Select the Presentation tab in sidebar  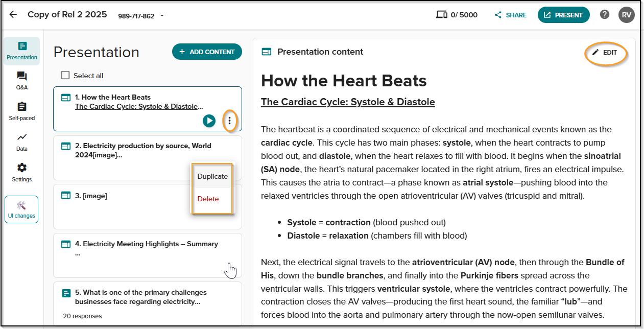click(21, 51)
